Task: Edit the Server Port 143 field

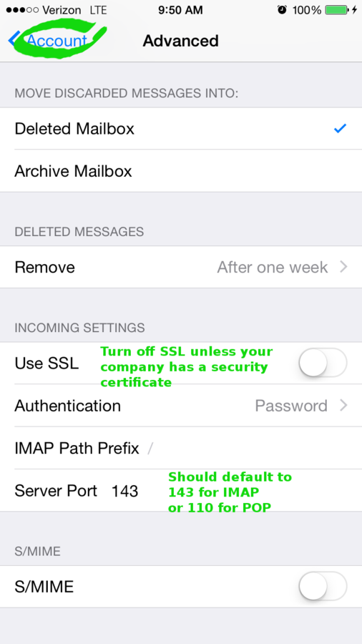Action: 181,490
